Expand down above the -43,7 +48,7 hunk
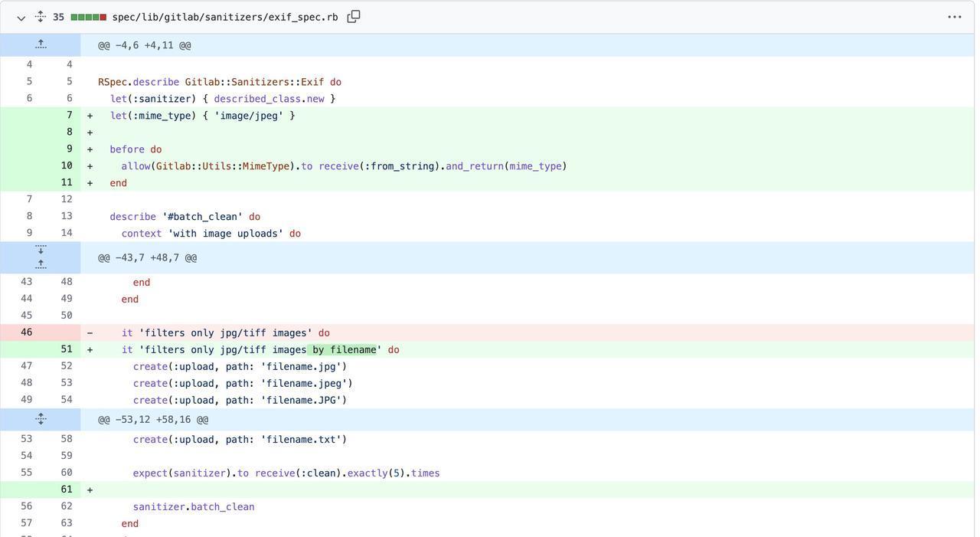 (x=41, y=250)
